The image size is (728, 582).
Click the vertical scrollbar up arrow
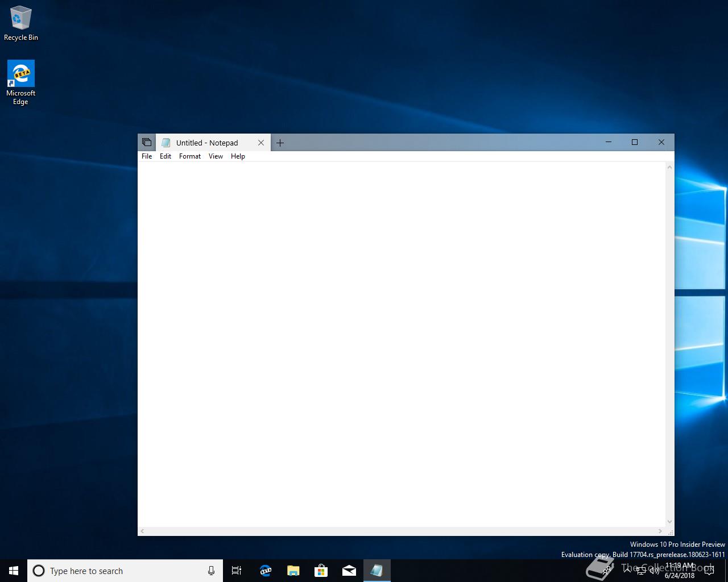pyautogui.click(x=669, y=167)
